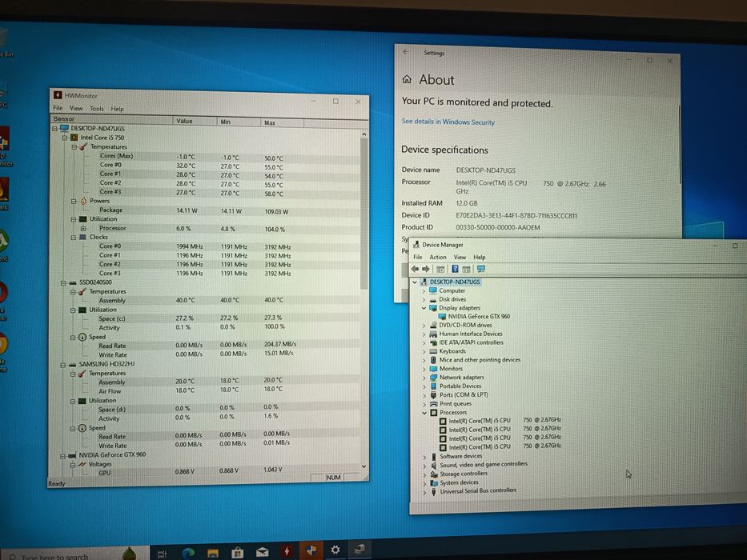Collapse the Display adapters node

[424, 308]
